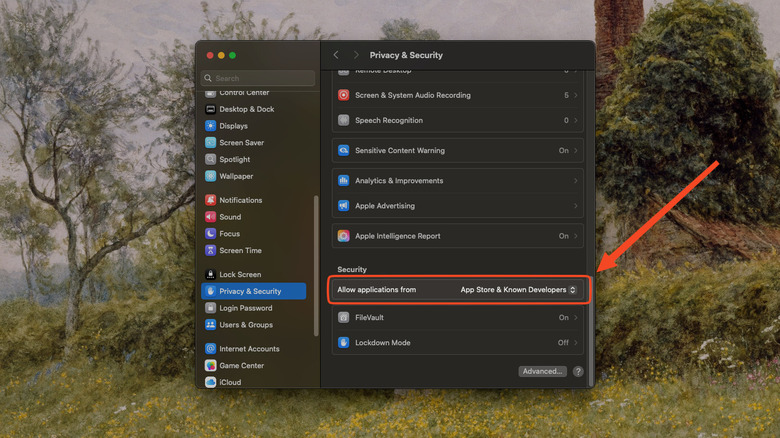Select the Focus moon icon

[210, 234]
